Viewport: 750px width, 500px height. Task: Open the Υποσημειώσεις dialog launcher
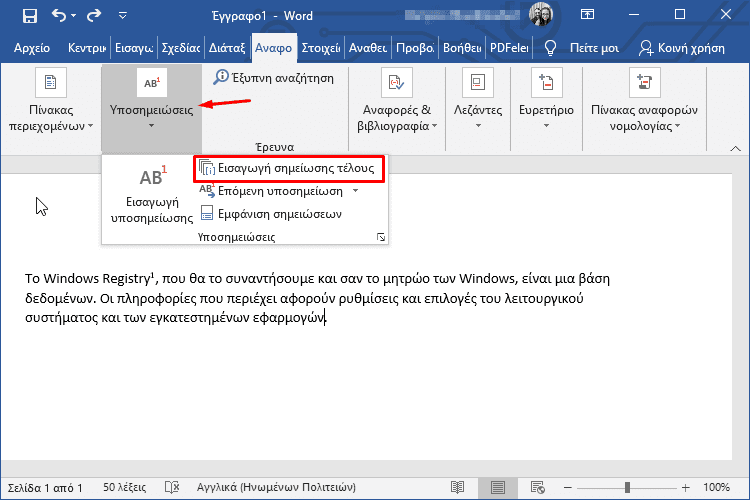click(381, 237)
